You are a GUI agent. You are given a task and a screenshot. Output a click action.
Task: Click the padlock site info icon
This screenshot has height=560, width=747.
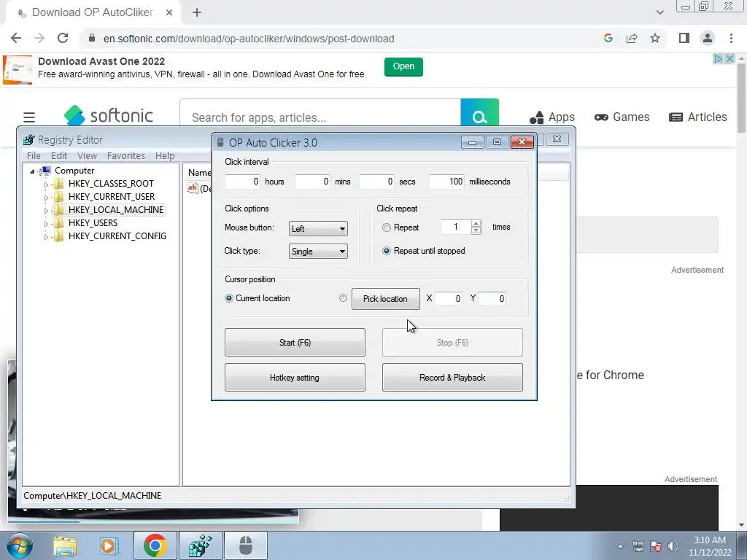click(x=92, y=39)
